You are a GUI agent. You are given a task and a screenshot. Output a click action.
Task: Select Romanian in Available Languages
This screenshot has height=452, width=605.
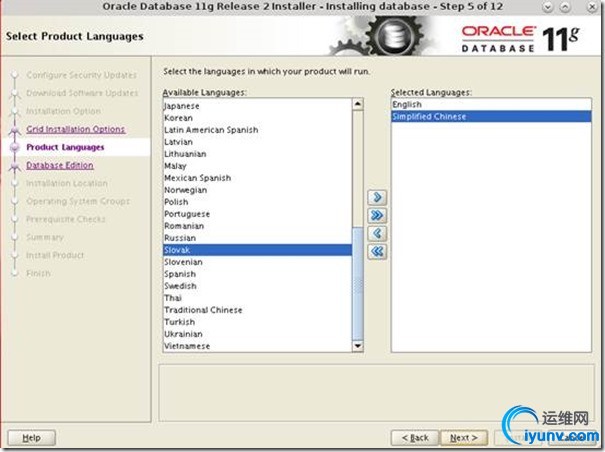click(x=257, y=226)
